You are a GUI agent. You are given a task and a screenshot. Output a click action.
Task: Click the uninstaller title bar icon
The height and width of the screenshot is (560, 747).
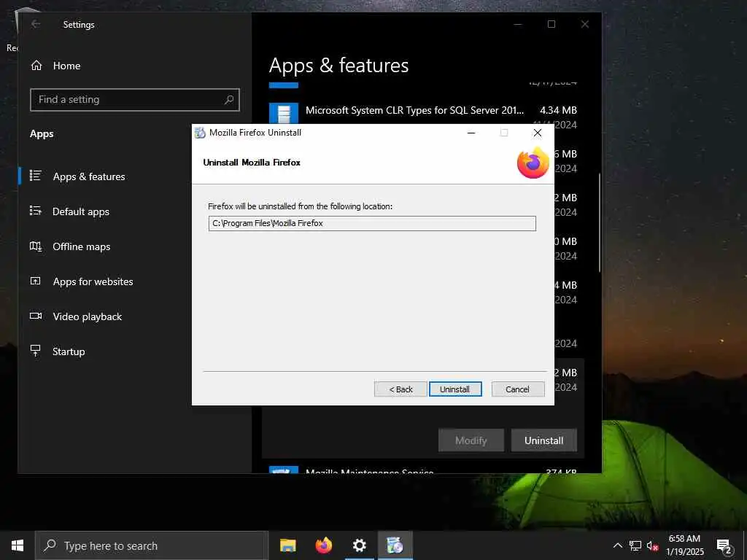pos(200,133)
